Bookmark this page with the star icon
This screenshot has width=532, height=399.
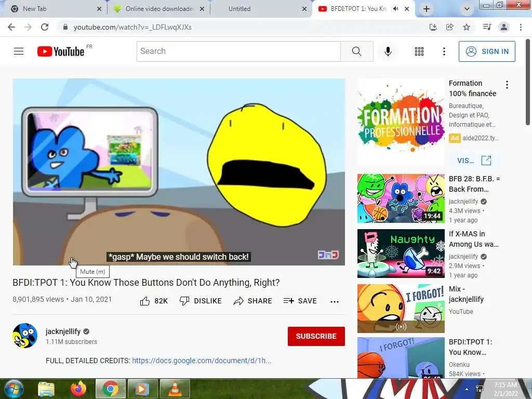(x=467, y=27)
